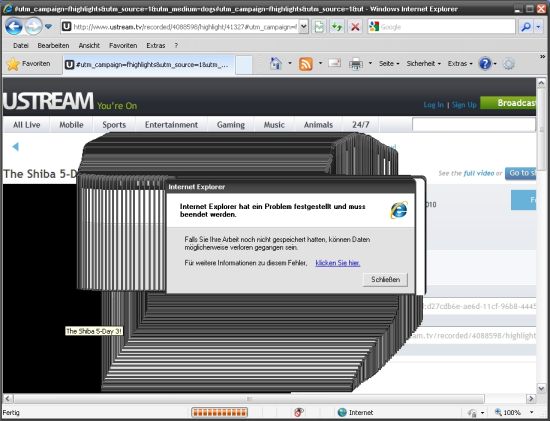The image size is (550, 421).
Task: Expand the Seite toolbar dropdown
Action: pyautogui.click(x=389, y=64)
